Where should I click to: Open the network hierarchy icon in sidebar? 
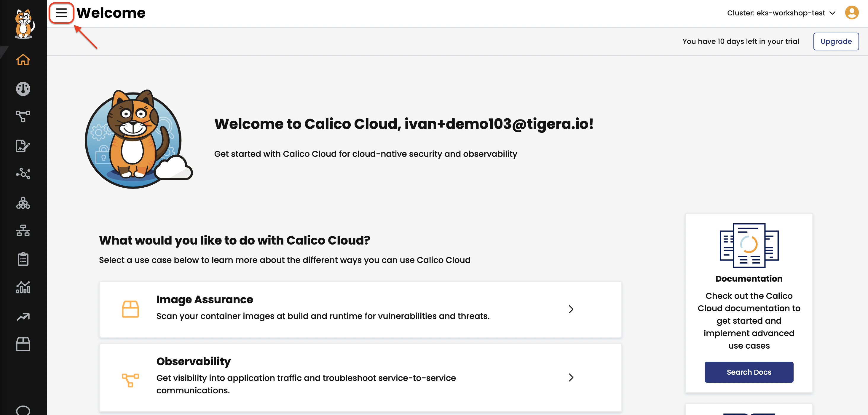pos(23,230)
